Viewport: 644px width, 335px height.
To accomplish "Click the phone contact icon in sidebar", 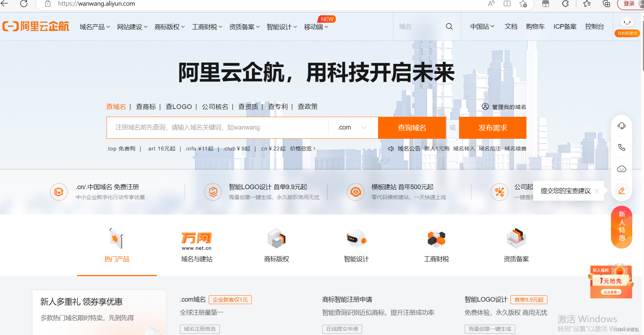I will tap(622, 147).
